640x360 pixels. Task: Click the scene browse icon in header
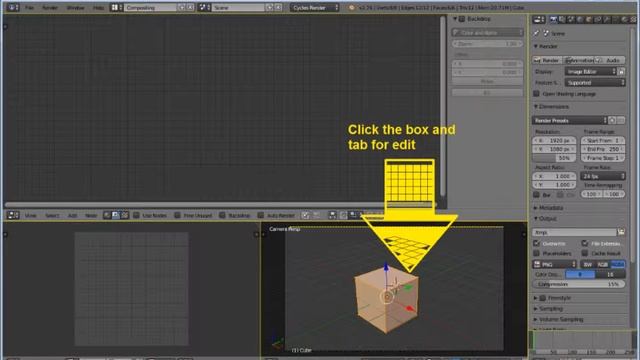coord(204,7)
